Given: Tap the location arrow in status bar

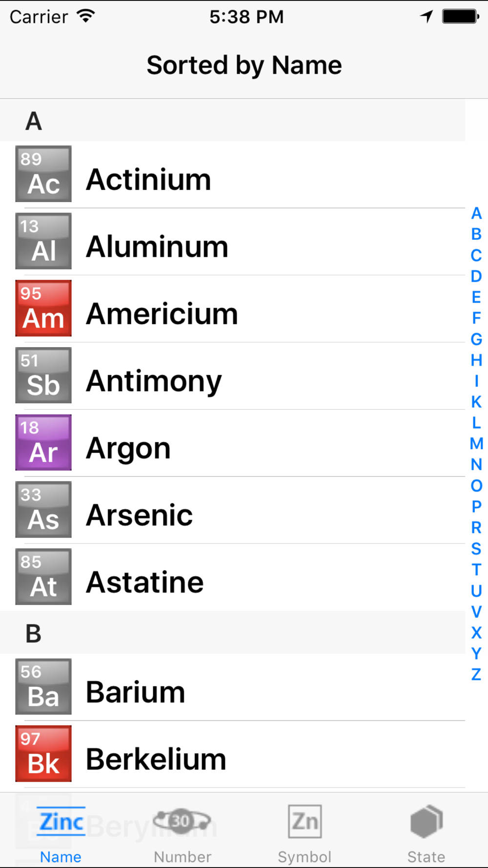Looking at the screenshot, I should pos(427,17).
